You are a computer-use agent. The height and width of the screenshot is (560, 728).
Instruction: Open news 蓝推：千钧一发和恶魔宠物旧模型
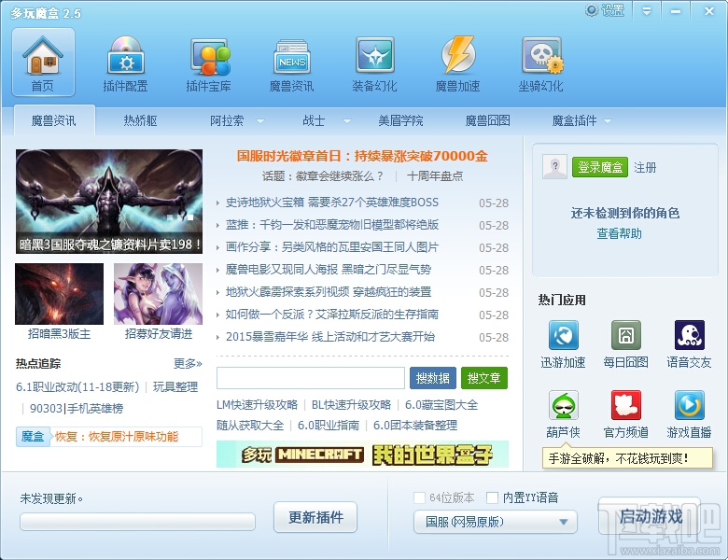(332, 225)
